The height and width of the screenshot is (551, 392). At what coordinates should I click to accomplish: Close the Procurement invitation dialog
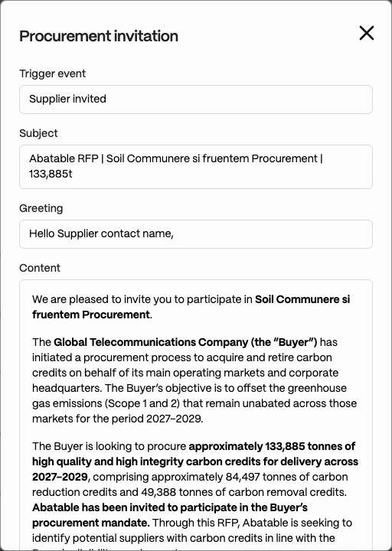click(367, 33)
